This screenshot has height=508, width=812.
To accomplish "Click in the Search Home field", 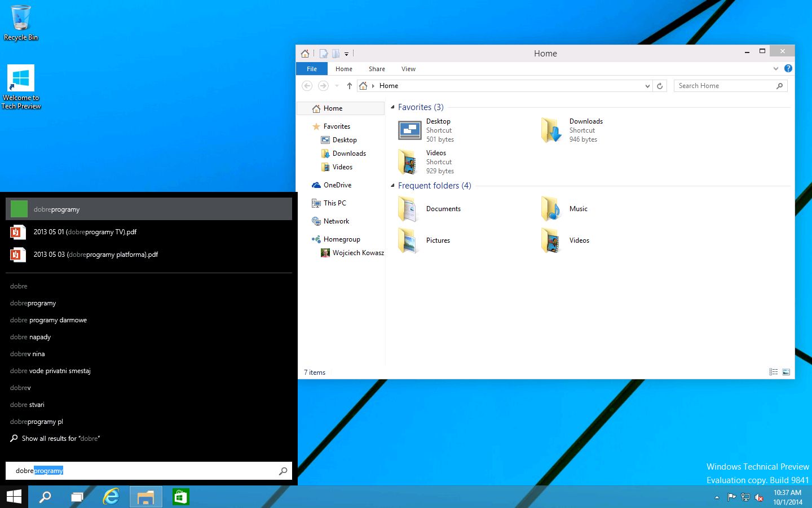I will point(725,86).
